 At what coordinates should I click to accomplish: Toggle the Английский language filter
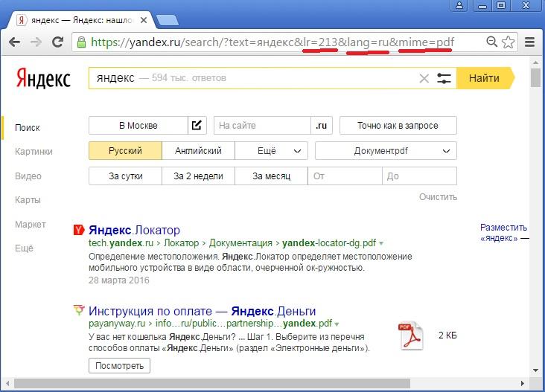pos(198,151)
